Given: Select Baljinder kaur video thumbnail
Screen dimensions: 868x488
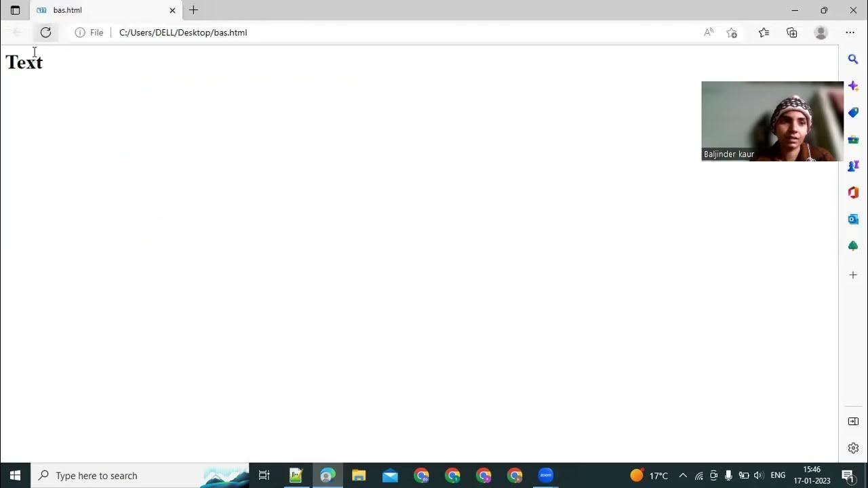Looking at the screenshot, I should [772, 121].
